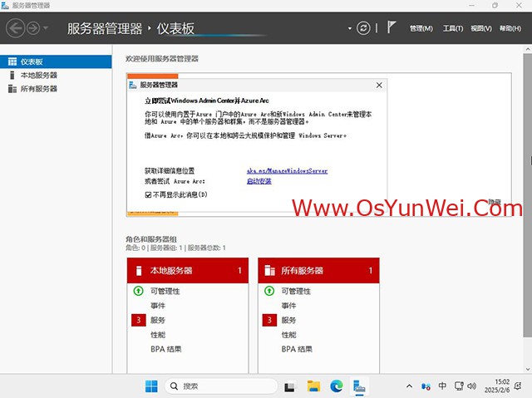Click the back navigation arrow
The image size is (532, 398).
coord(15,28)
